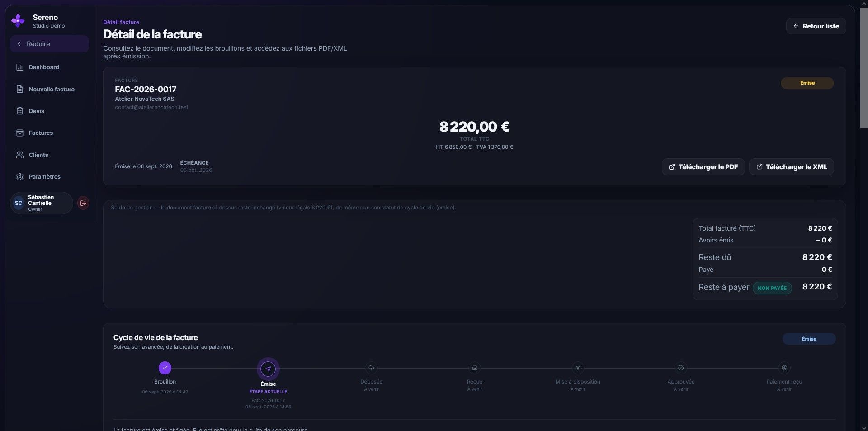Click the Total facturé (TTC) row
The height and width of the screenshot is (431, 868).
click(x=765, y=228)
